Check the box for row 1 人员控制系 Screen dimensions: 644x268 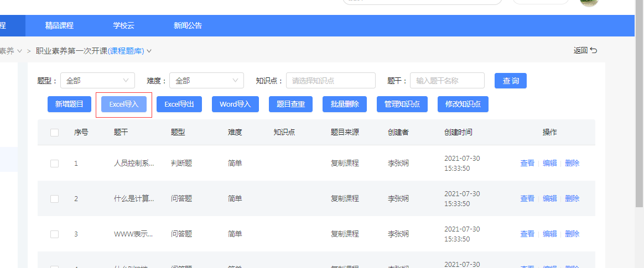point(54,164)
